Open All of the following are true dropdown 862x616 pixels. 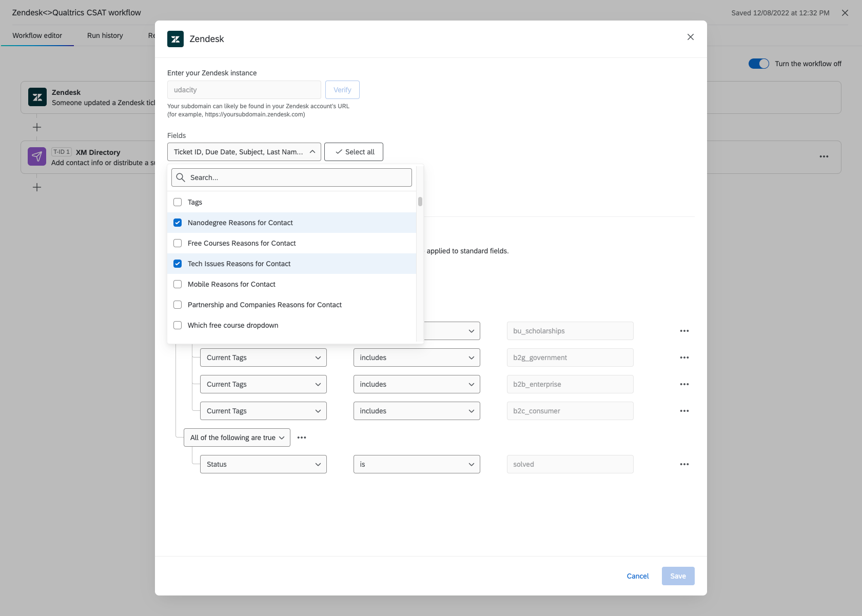tap(237, 438)
